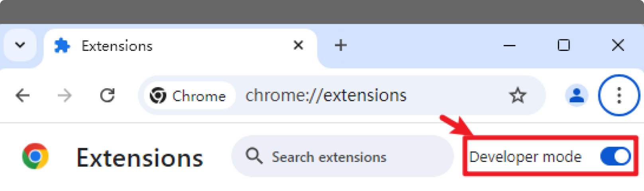Select the Extensions browser tab
644x191 pixels.
click(x=159, y=46)
